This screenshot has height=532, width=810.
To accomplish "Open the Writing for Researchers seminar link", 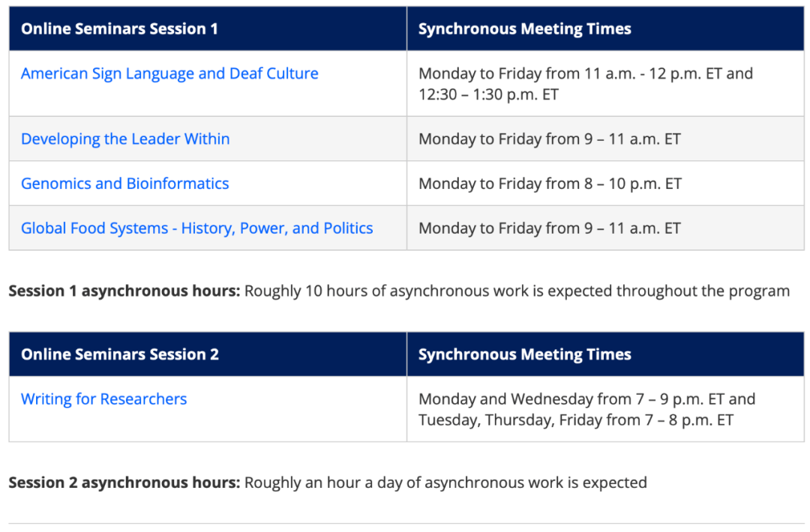I will coord(104,399).
